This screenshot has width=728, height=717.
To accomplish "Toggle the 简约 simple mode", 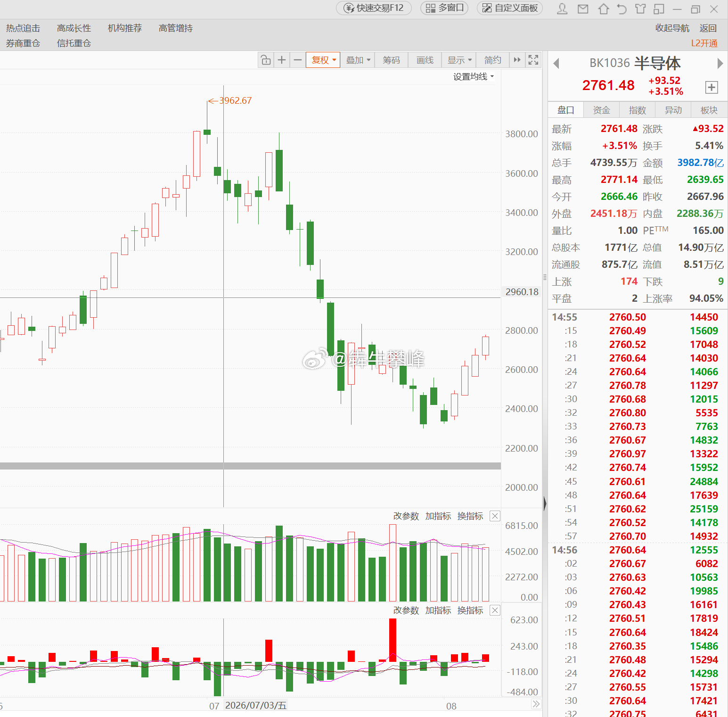I will point(492,60).
